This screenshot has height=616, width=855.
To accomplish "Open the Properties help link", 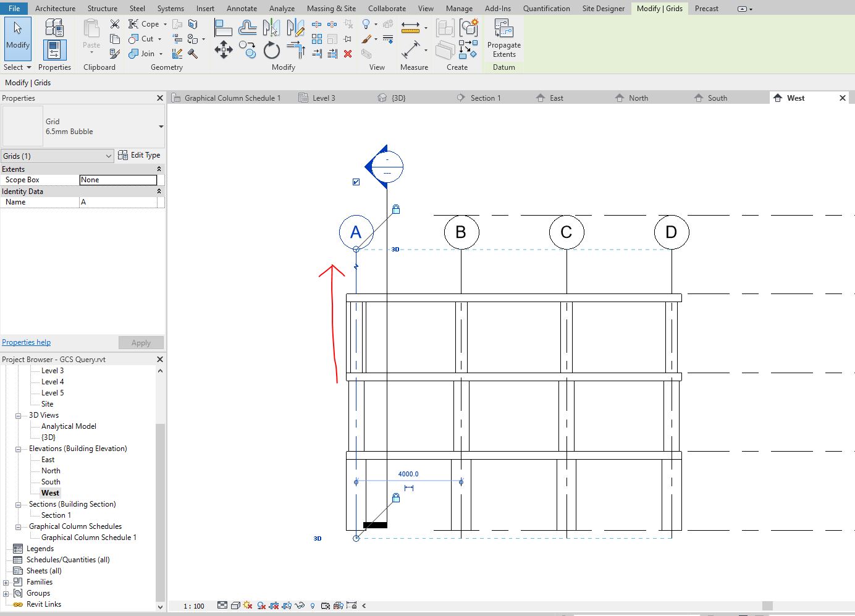I will [26, 342].
